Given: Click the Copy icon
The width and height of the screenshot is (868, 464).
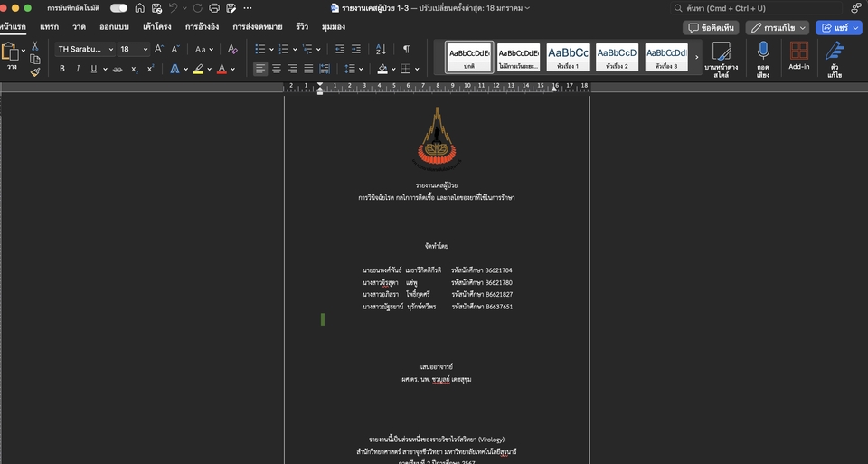Looking at the screenshot, I should click(x=35, y=60).
